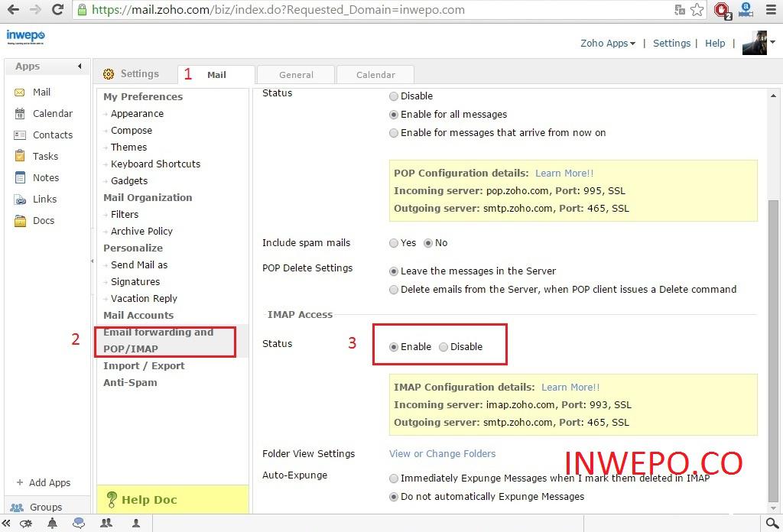783x532 pixels.
Task: Click the top-right Settings link
Action: click(671, 44)
